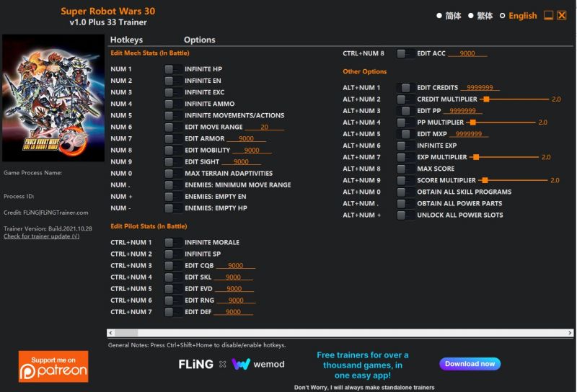The height and width of the screenshot is (392, 577).
Task: Toggle EXP Multiplier switch
Action: coord(405,157)
